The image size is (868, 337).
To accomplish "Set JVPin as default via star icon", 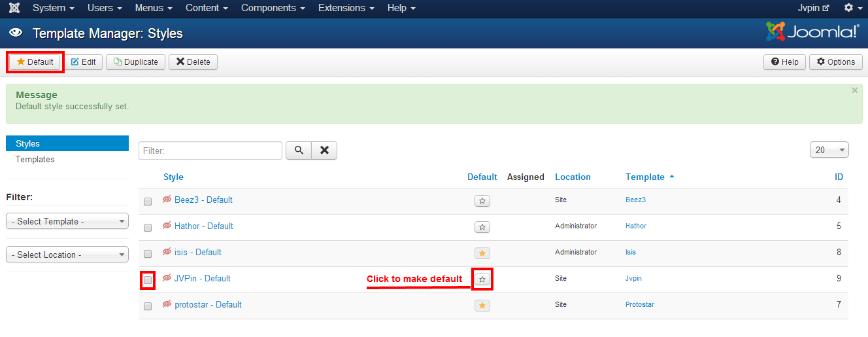I will click(482, 279).
